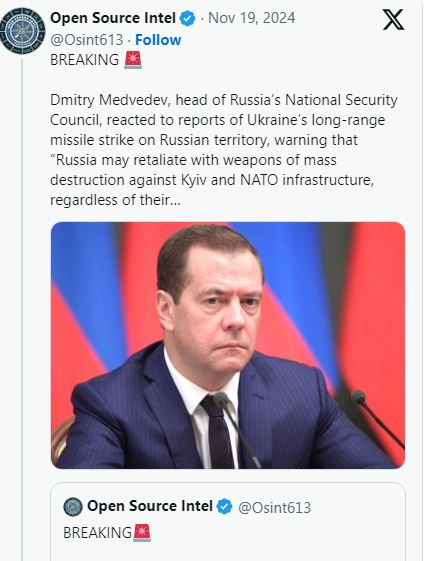
Task: Click the quoted tweet's verified badge
Action: tap(225, 507)
